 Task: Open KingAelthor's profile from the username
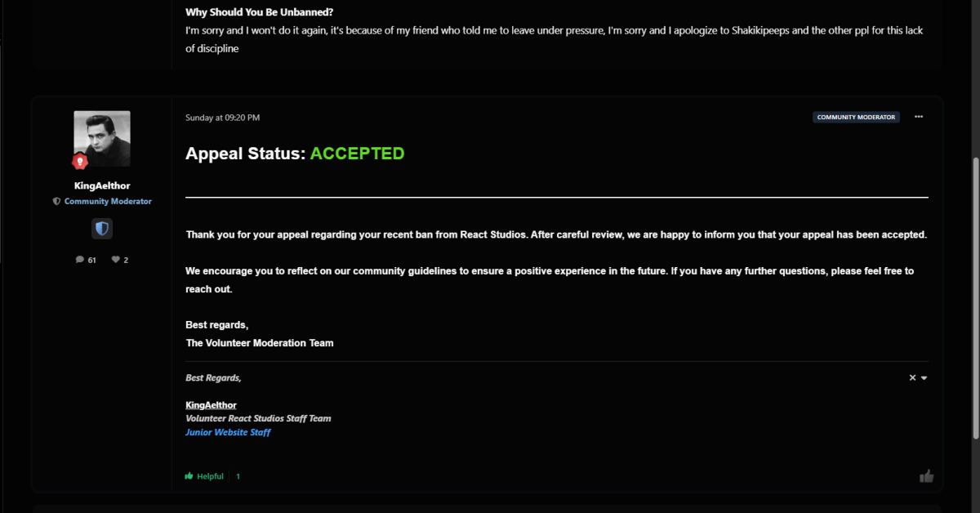(x=102, y=185)
